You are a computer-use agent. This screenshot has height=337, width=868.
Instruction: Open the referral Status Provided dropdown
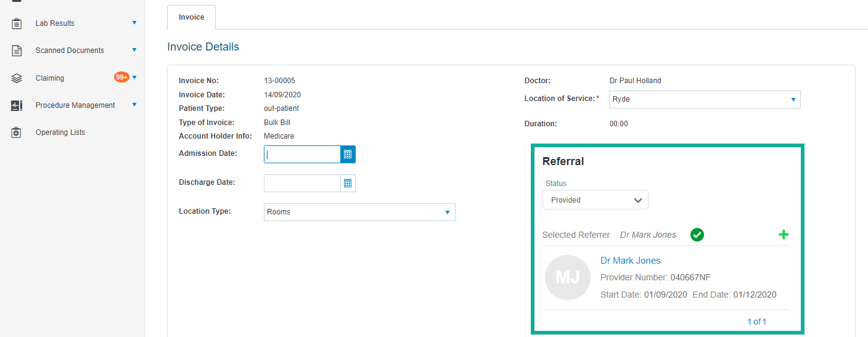tap(596, 200)
